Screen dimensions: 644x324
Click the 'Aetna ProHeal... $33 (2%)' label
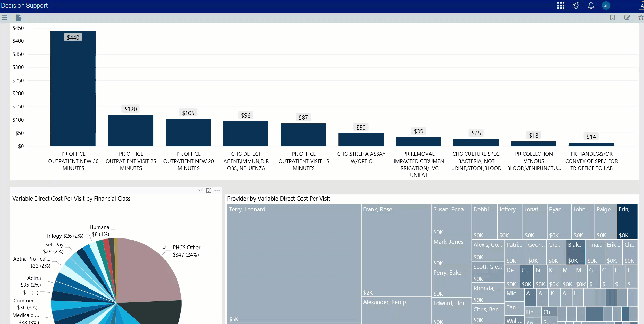pos(32,262)
